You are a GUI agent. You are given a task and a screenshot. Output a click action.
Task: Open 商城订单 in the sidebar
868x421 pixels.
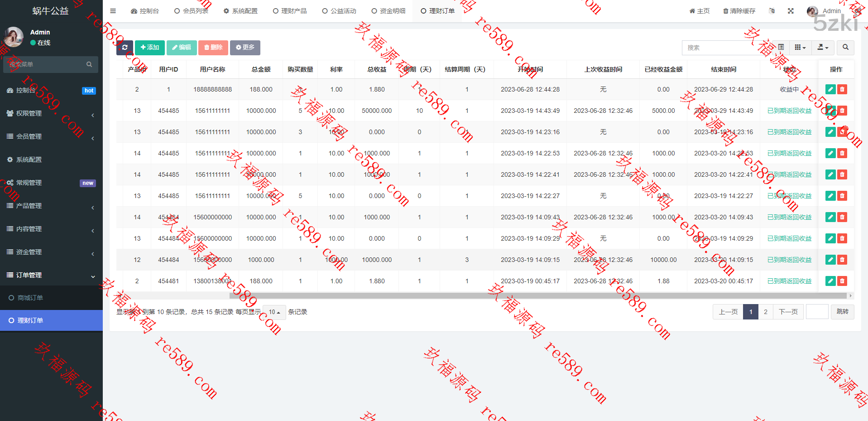point(30,298)
